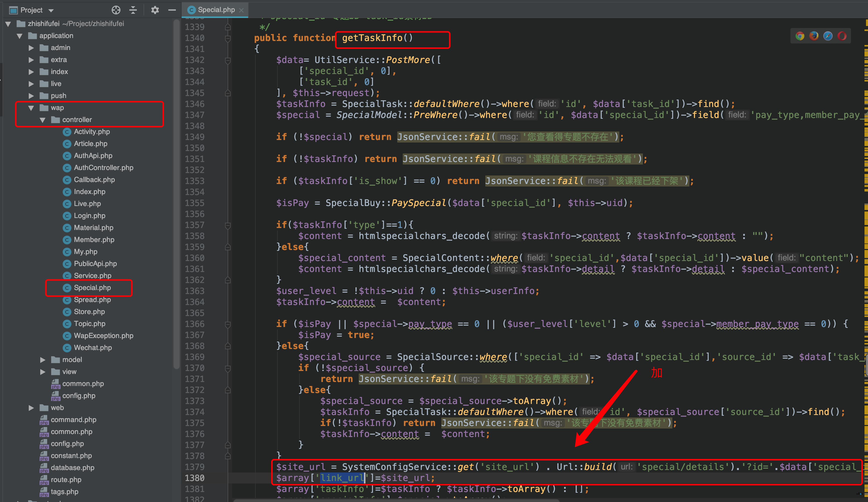Close the Special.php editor tab
Image resolution: width=868 pixels, height=502 pixels.
tap(241, 10)
